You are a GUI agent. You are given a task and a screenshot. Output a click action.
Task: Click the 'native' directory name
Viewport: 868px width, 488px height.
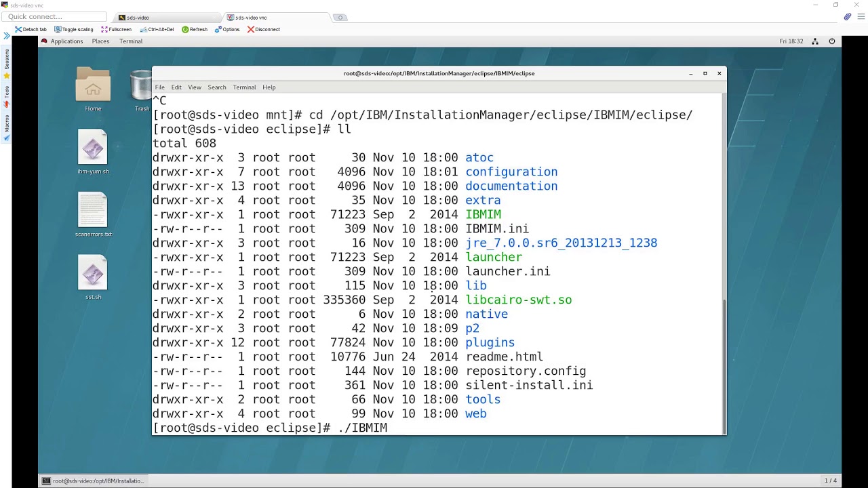[x=486, y=314]
